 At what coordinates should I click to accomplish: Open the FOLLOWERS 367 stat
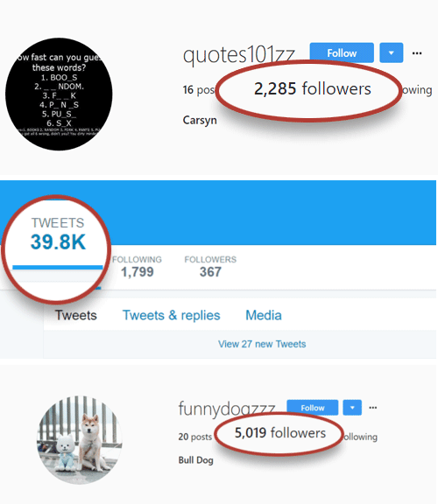[210, 267]
